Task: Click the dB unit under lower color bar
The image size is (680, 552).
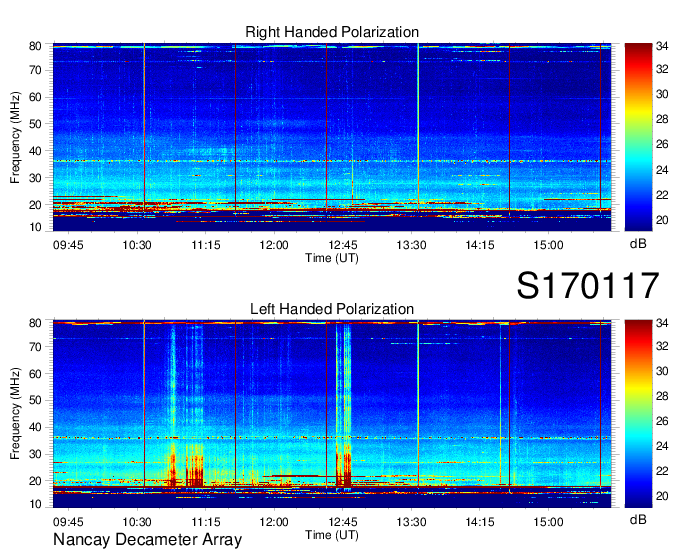Action: click(x=638, y=519)
